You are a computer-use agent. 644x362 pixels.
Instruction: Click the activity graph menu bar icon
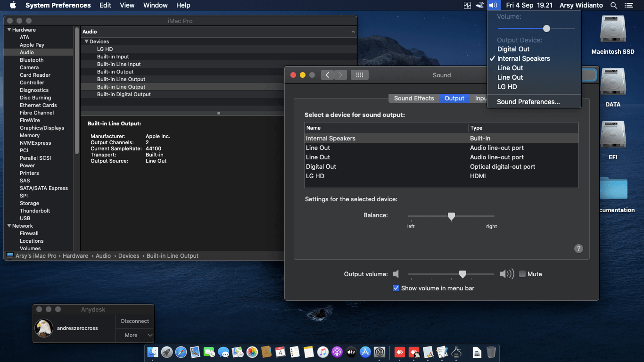click(x=467, y=5)
